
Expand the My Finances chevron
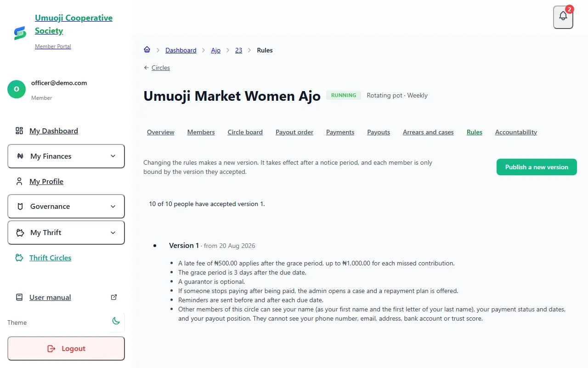click(x=113, y=156)
